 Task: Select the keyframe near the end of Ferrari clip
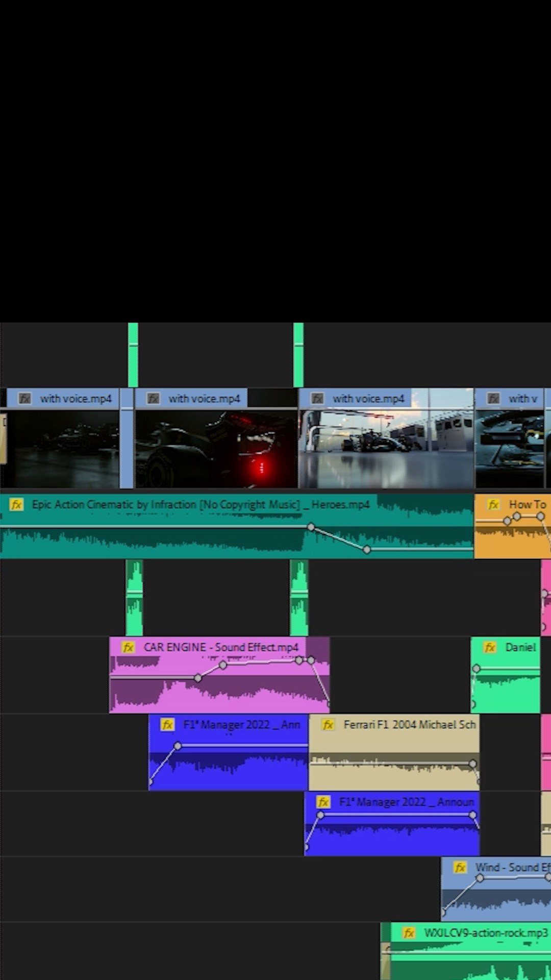tap(473, 764)
